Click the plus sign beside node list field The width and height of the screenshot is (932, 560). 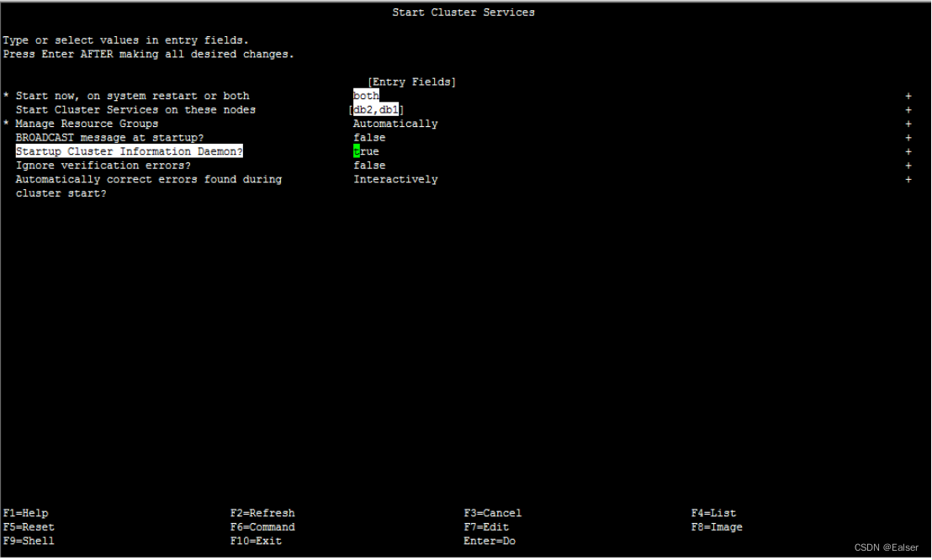[x=908, y=109]
